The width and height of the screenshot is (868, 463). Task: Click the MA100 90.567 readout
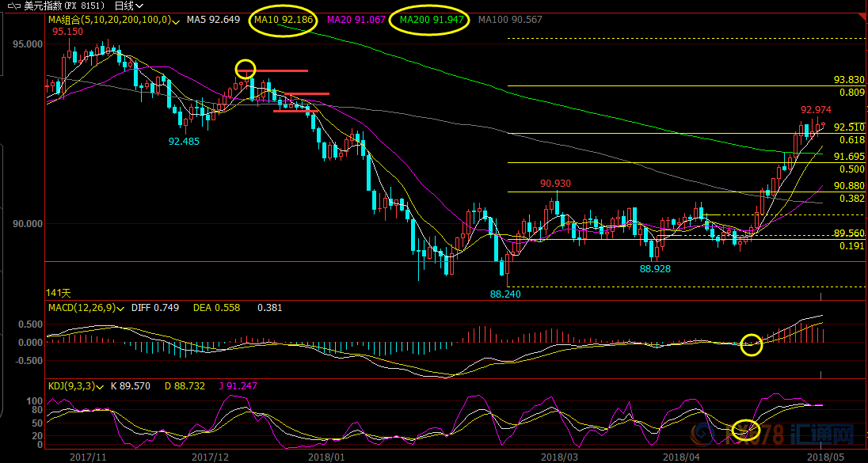point(510,20)
